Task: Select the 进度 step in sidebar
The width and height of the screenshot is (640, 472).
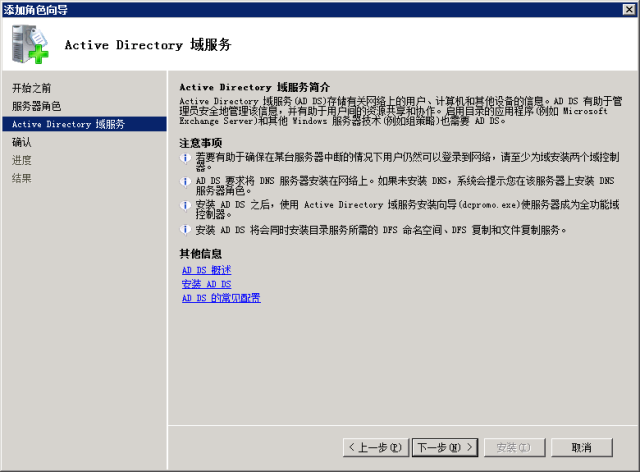Action: [22, 160]
